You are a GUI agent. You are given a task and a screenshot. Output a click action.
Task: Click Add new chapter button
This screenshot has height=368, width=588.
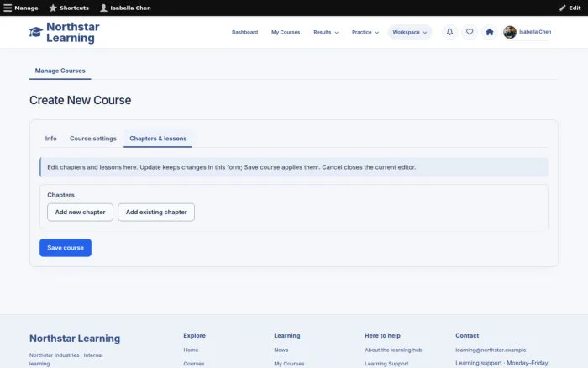[81, 213]
